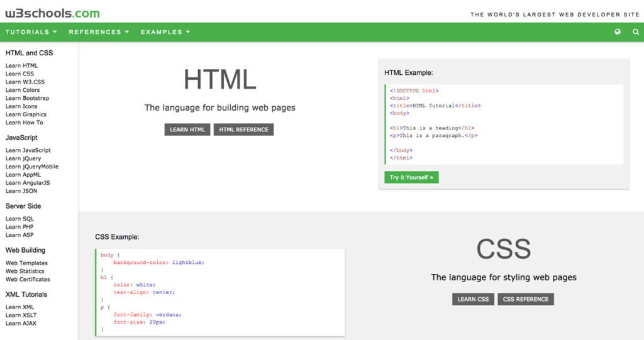
Task: Go to Learn Colors
Action: [x=23, y=90]
